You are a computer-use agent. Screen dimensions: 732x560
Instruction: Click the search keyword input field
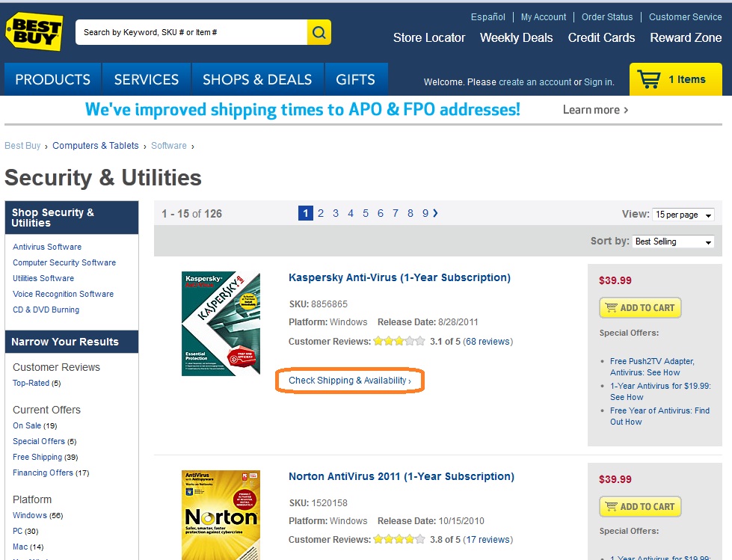click(191, 32)
